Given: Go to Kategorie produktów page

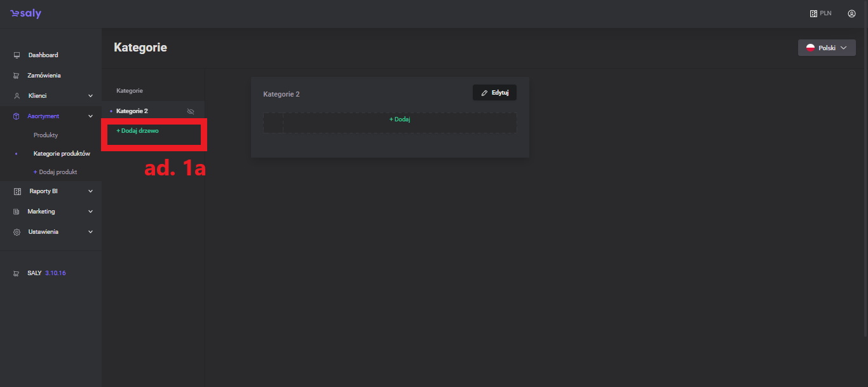Looking at the screenshot, I should coord(62,154).
